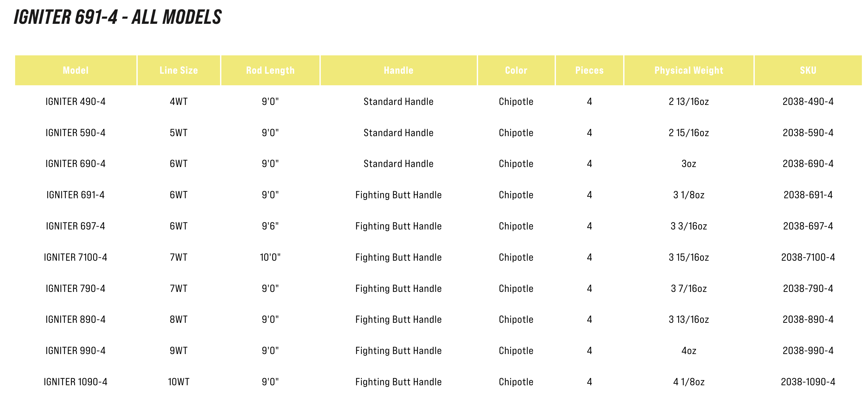The width and height of the screenshot is (868, 401).
Task: Click the 10'0" rod length cell
Action: (x=270, y=257)
